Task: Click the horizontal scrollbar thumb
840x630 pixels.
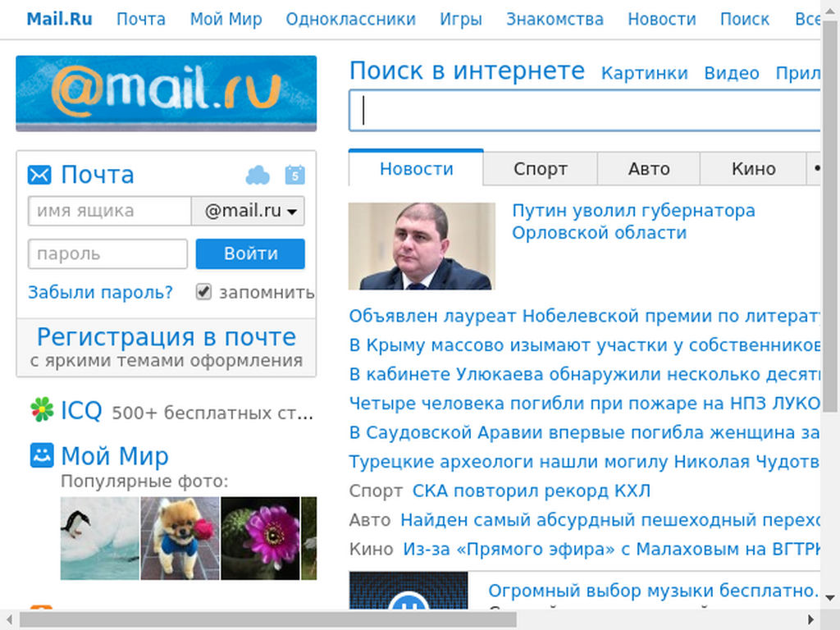Action: click(x=268, y=620)
